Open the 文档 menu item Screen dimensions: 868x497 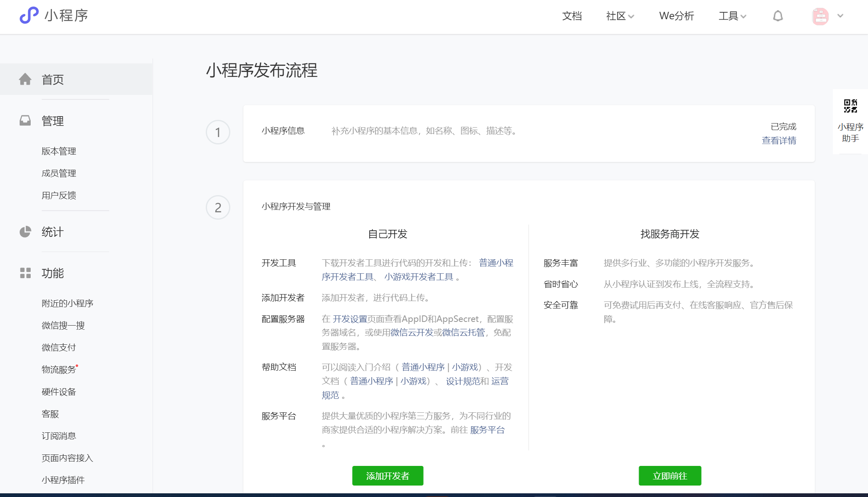[571, 16]
